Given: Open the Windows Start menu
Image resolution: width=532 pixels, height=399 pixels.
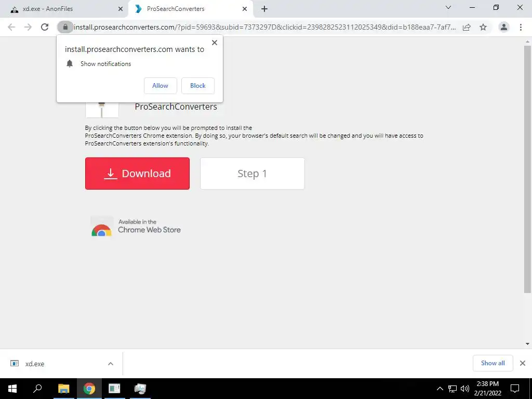Looking at the screenshot, I should click(12, 389).
